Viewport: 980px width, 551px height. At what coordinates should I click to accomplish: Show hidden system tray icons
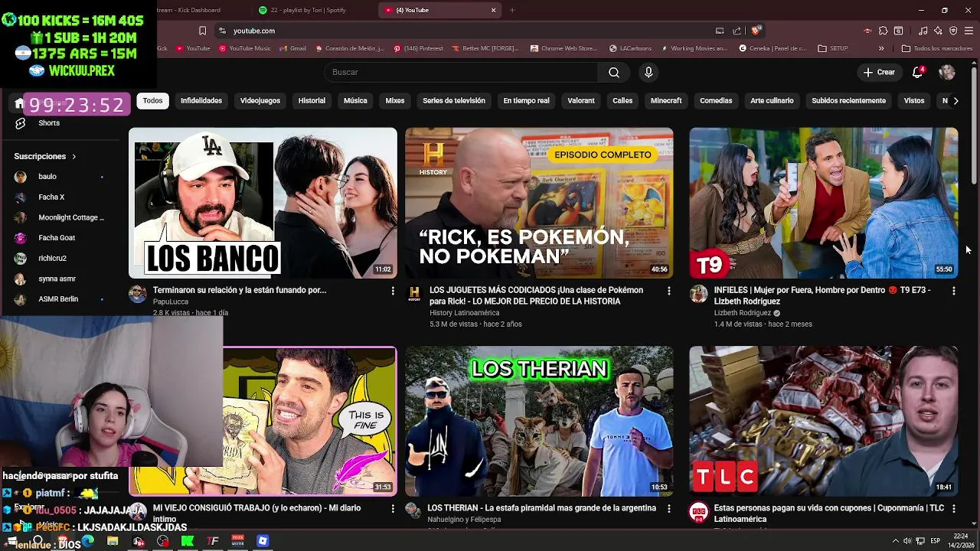[895, 541]
